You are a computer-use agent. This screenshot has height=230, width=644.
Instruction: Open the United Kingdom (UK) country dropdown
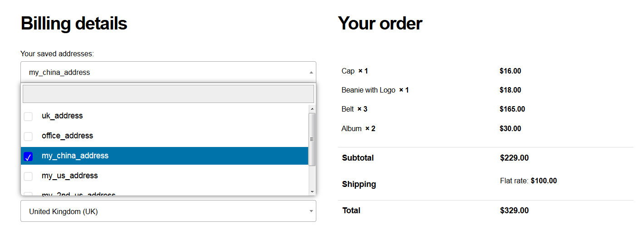click(x=168, y=211)
